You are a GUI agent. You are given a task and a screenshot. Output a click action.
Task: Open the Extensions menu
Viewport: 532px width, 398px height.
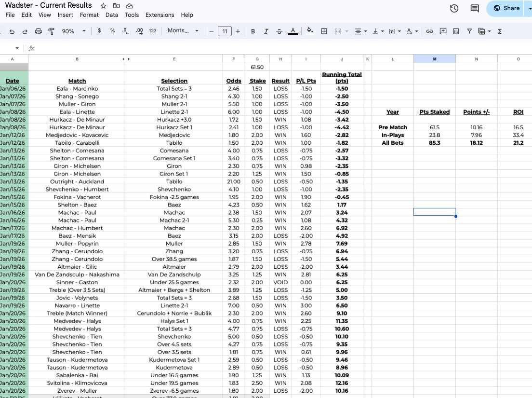point(160,15)
